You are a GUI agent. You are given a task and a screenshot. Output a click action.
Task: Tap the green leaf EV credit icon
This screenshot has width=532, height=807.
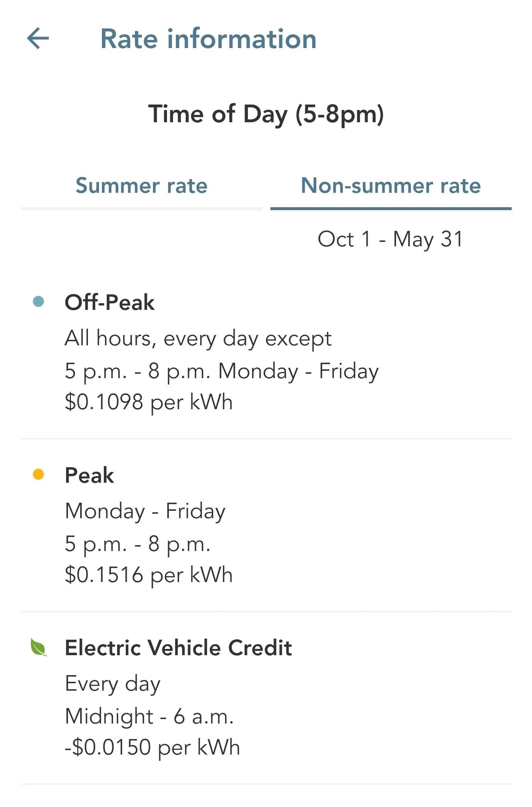39,647
